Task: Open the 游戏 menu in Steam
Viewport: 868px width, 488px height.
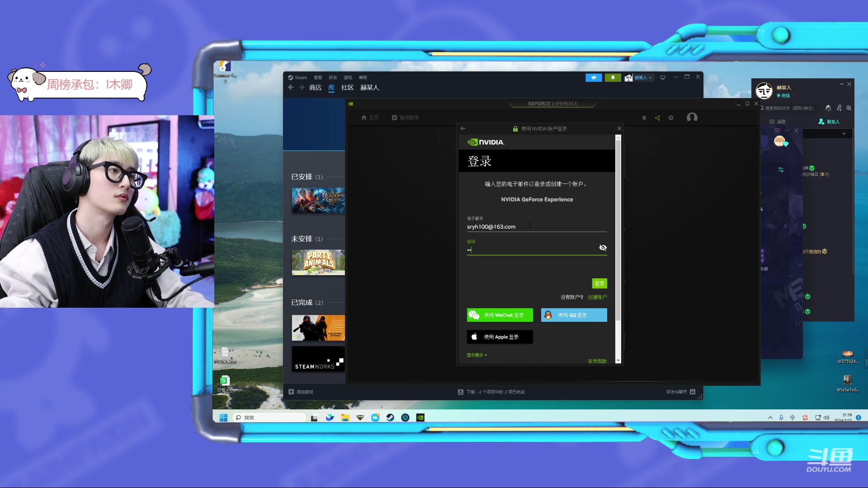Action: (348, 77)
